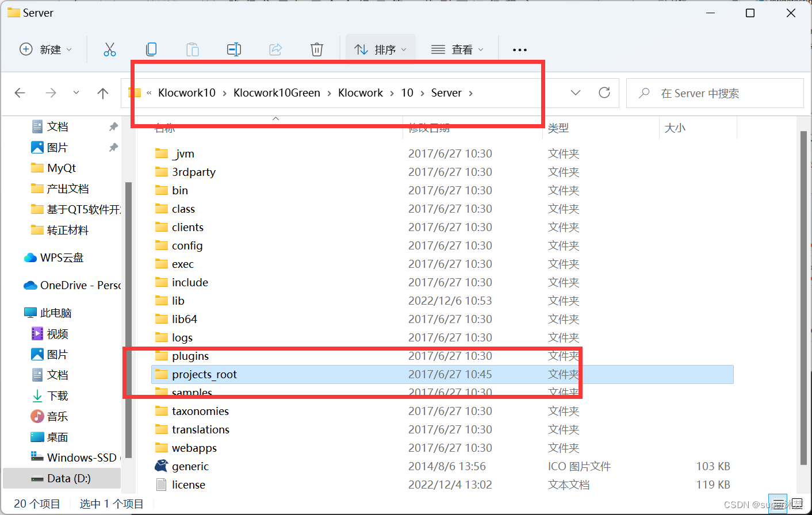
Task: Click the Rename icon in toolbar
Action: click(x=234, y=49)
